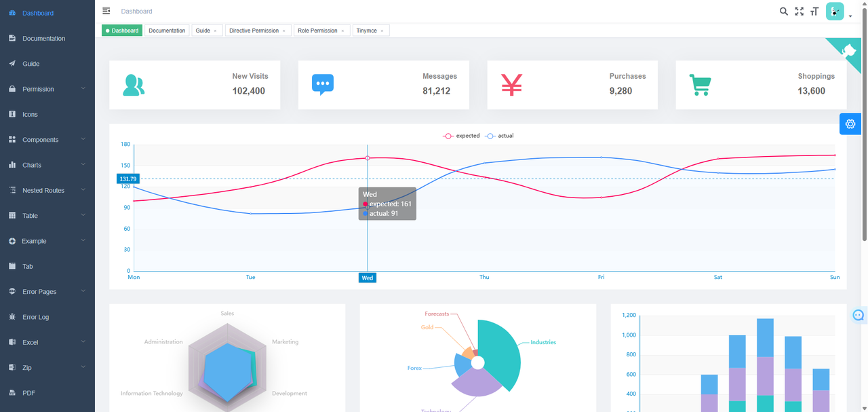Toggle fullscreen mode icon in header
Viewport: 868px width, 412px height.
point(800,12)
